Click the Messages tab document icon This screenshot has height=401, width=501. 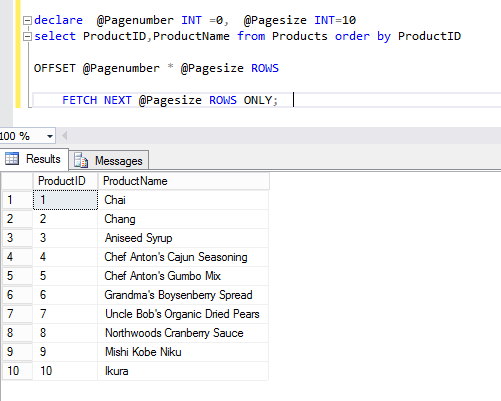click(x=81, y=160)
